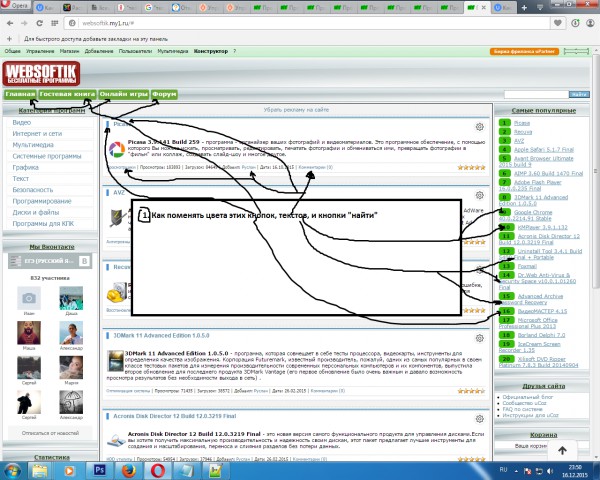Image resolution: width=600 pixels, height=480 pixels.
Task: Open the Windows Start button
Action: tap(12, 470)
